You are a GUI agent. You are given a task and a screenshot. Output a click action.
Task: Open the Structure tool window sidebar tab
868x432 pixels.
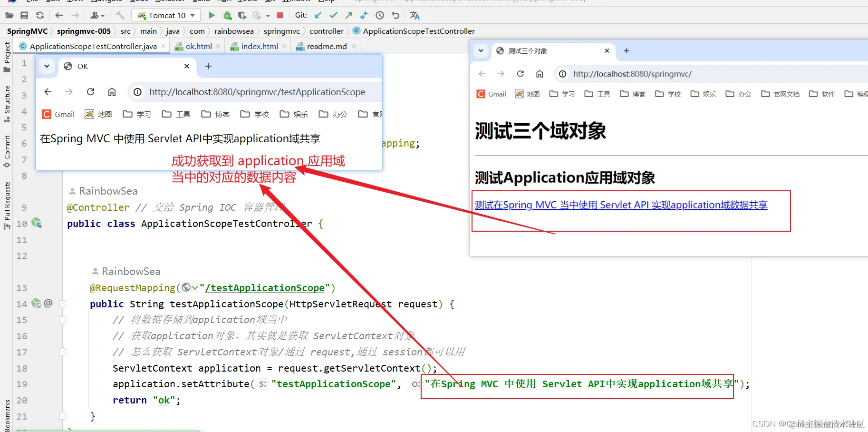tap(7, 103)
